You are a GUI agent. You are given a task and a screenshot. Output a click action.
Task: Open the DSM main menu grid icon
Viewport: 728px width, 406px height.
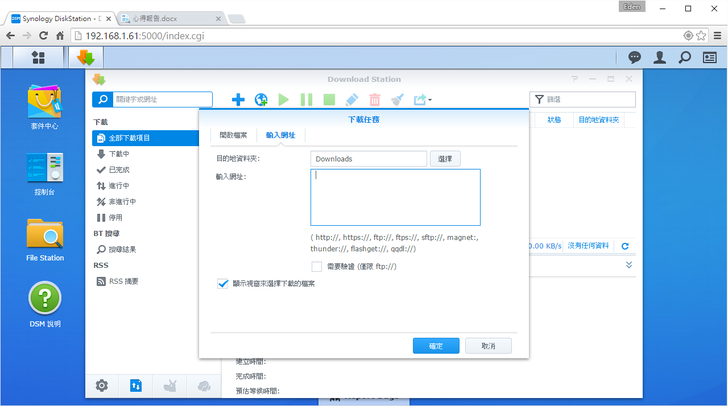38,58
